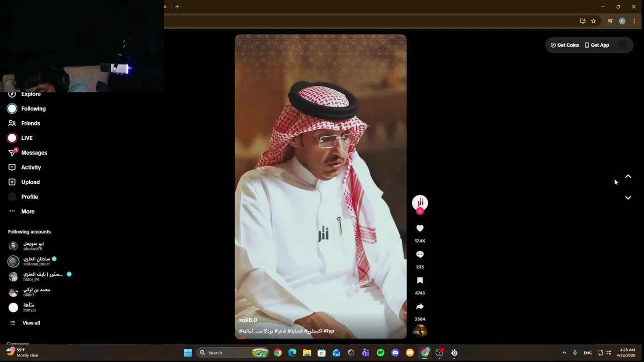Click the #fyp hashtag in caption
644x362 pixels.
pyautogui.click(x=329, y=331)
